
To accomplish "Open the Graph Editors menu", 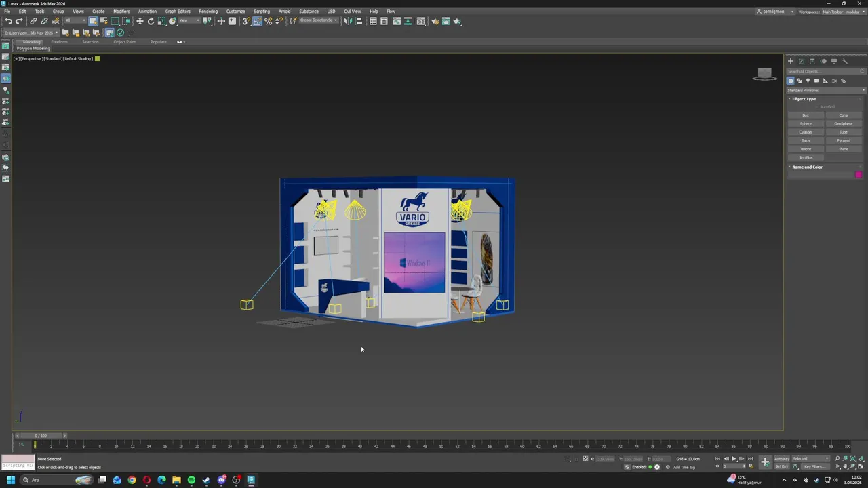I will coord(178,12).
